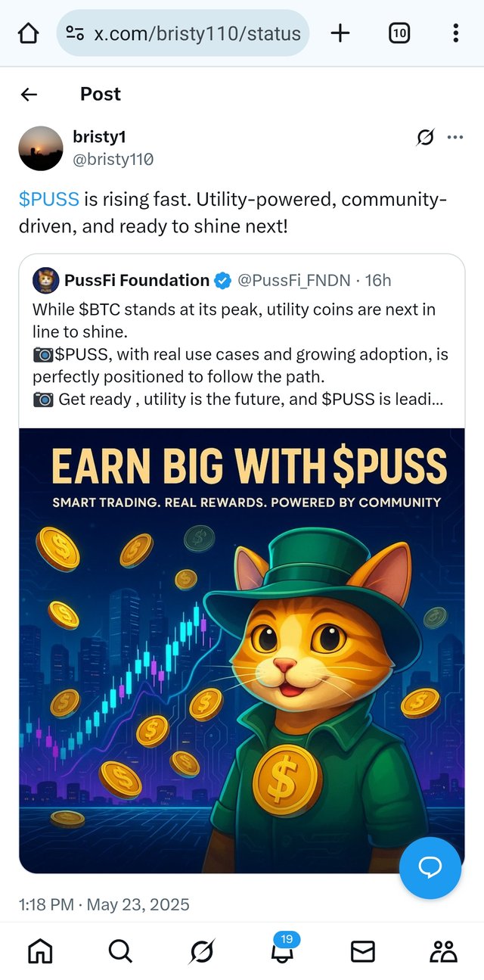Open the Communities tab
Viewport: 484px width, 980px height.
pos(443,951)
